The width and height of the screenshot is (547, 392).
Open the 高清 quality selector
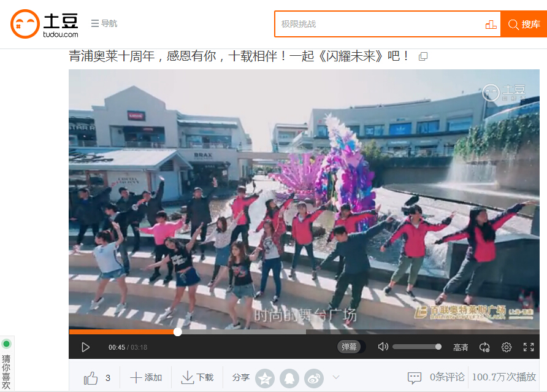pyautogui.click(x=461, y=347)
